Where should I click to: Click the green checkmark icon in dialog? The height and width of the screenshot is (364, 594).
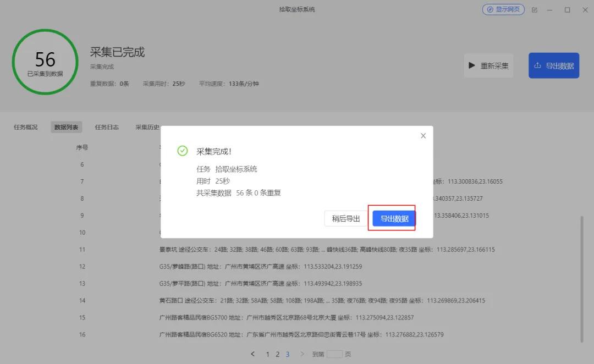pos(183,151)
